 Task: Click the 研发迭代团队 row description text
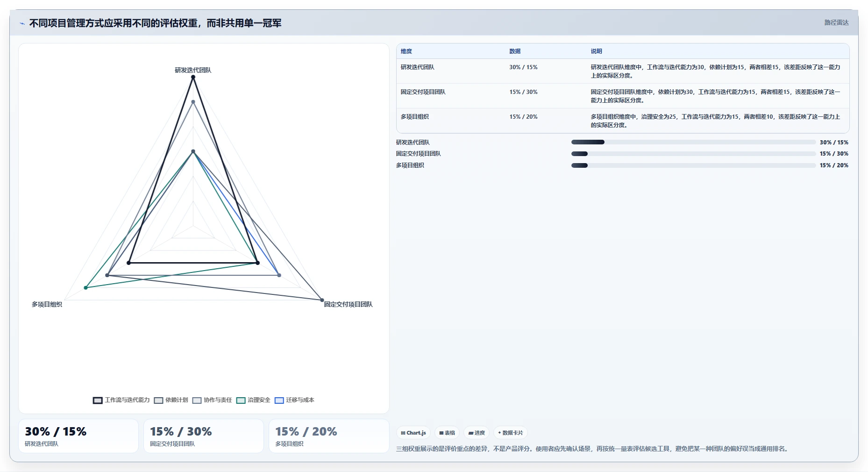pyautogui.click(x=715, y=72)
